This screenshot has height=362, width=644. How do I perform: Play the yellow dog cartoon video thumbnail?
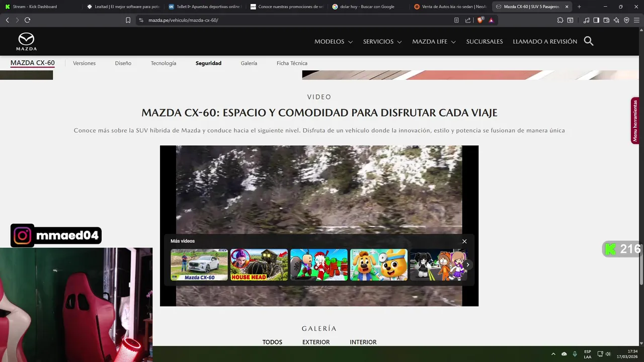click(379, 264)
